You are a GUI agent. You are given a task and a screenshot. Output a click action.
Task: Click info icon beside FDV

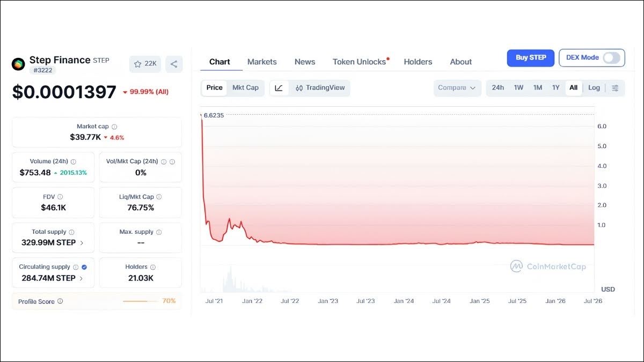point(60,197)
